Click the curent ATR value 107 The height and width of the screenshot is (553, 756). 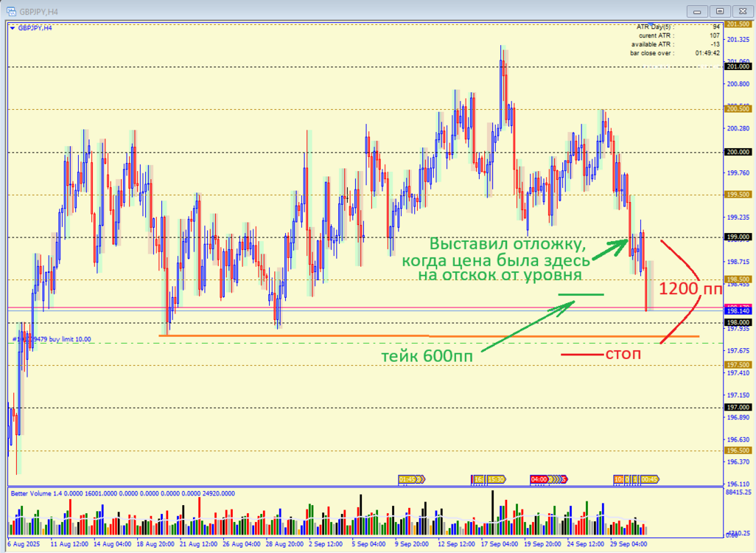pyautogui.click(x=715, y=35)
